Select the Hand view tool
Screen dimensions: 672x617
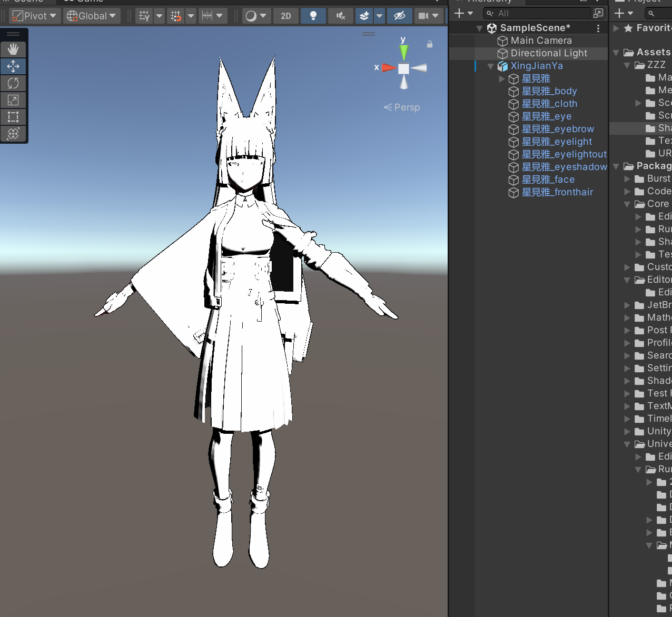(x=13, y=49)
